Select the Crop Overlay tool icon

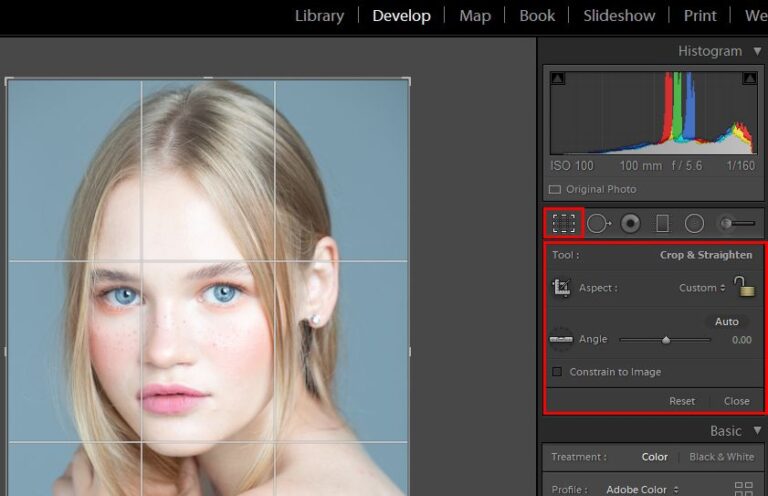click(565, 223)
